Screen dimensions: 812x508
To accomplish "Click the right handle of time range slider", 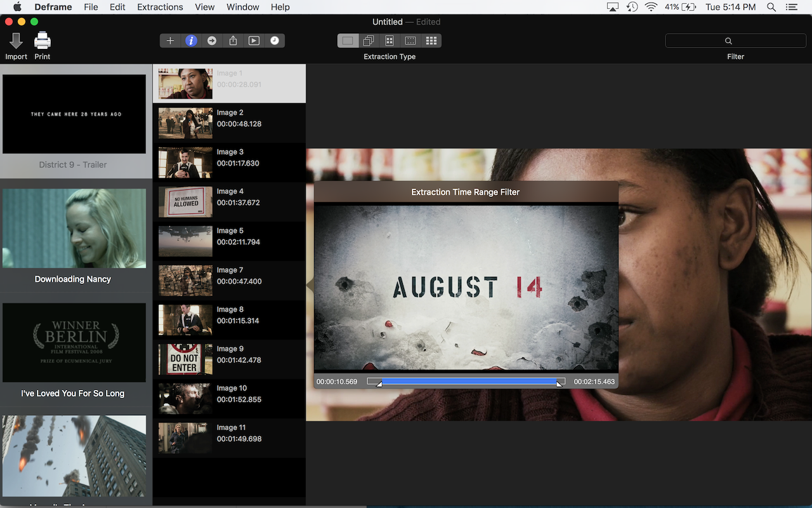I will 559,383.
